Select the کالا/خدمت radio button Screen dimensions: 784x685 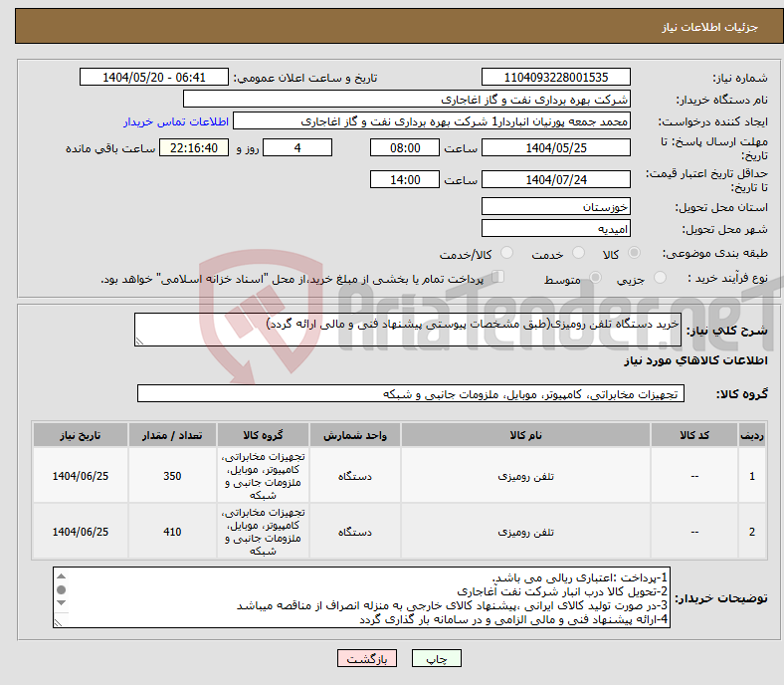pyautogui.click(x=506, y=253)
